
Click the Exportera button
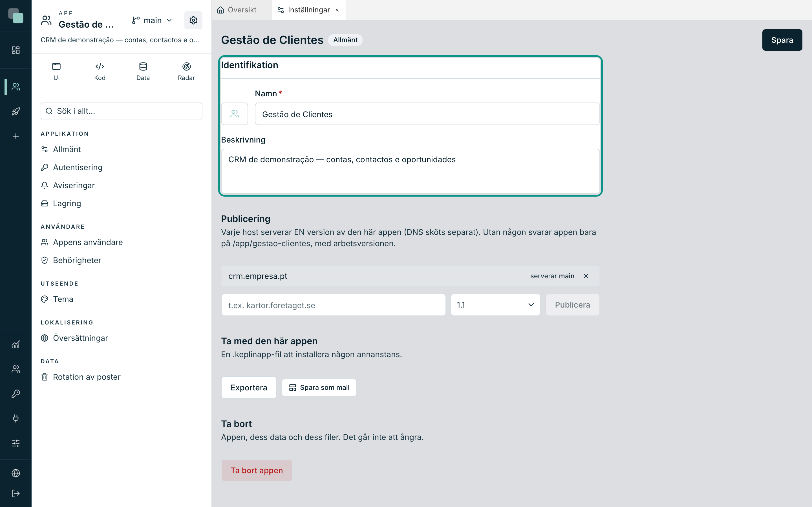249,388
